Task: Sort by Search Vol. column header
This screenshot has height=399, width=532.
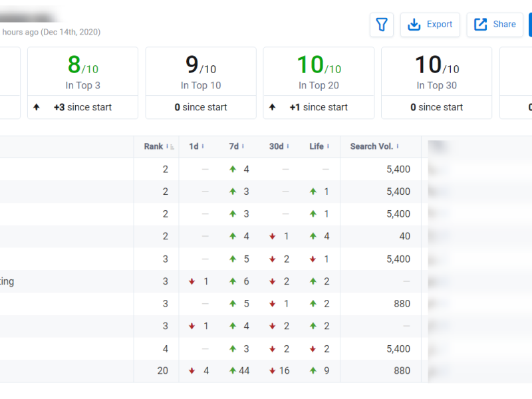Action: coord(372,146)
